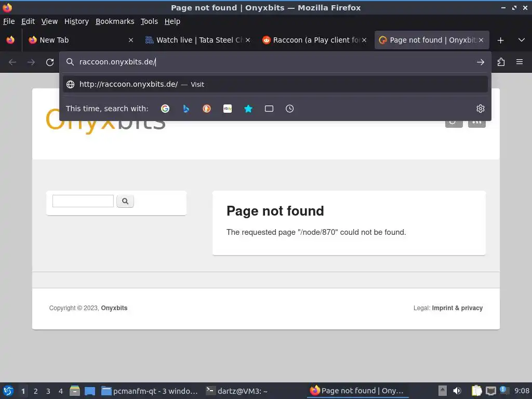Search in Bookmarks star icon
Screen dimensions: 532x399
[248, 109]
